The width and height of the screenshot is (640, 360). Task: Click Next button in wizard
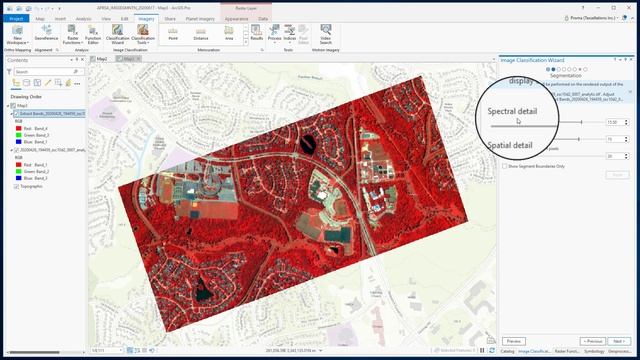pyautogui.click(x=619, y=341)
